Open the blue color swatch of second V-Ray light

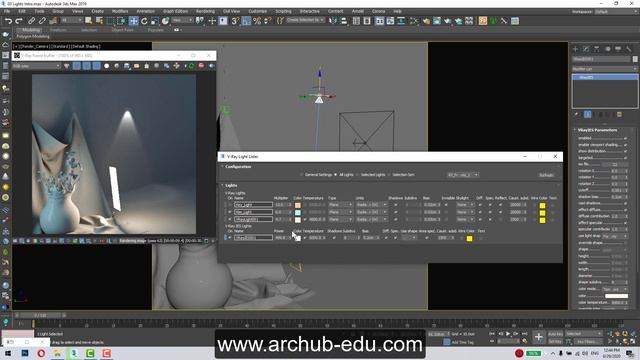tap(298, 213)
